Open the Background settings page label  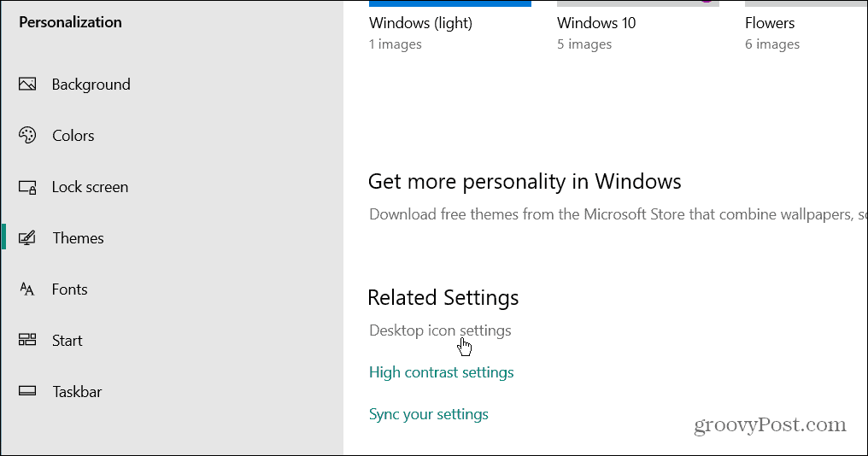tap(91, 85)
